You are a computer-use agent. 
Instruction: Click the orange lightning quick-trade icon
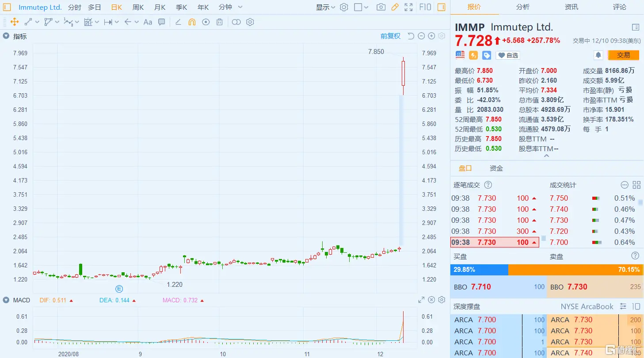pyautogui.click(x=473, y=55)
